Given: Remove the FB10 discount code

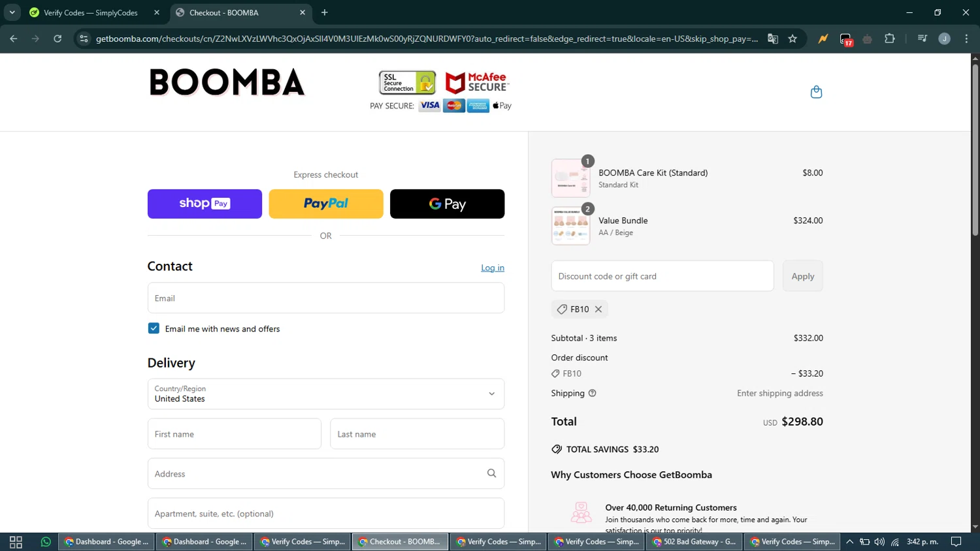Looking at the screenshot, I should tap(598, 309).
